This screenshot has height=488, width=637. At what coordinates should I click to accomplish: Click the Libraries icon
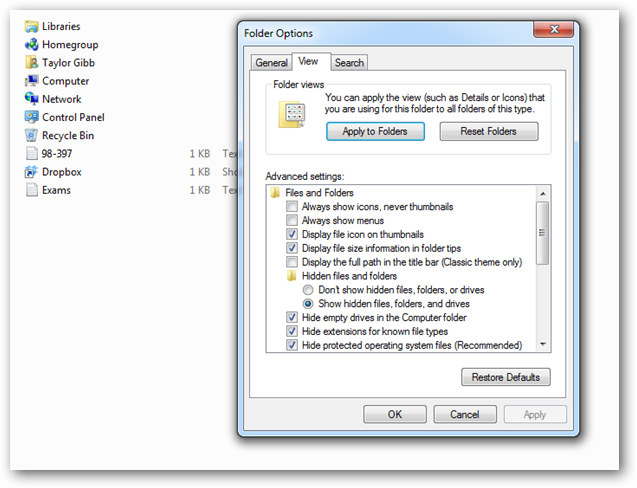(31, 27)
